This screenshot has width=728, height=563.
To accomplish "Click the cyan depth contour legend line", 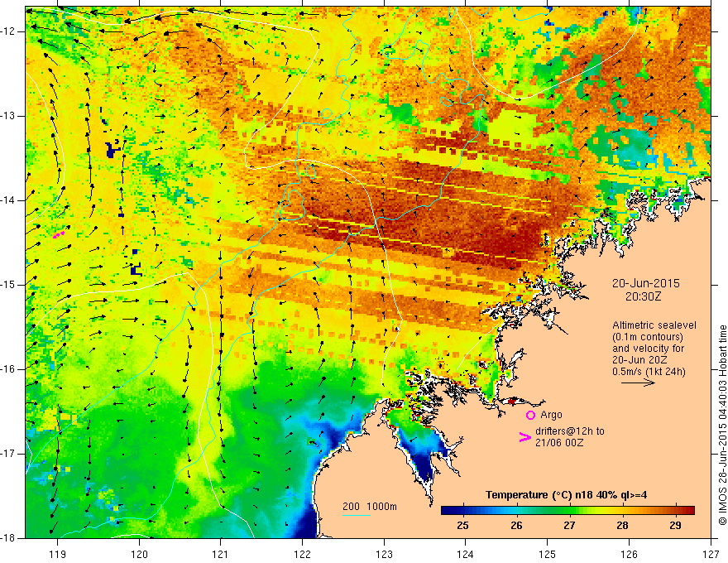I will pyautogui.click(x=356, y=515).
